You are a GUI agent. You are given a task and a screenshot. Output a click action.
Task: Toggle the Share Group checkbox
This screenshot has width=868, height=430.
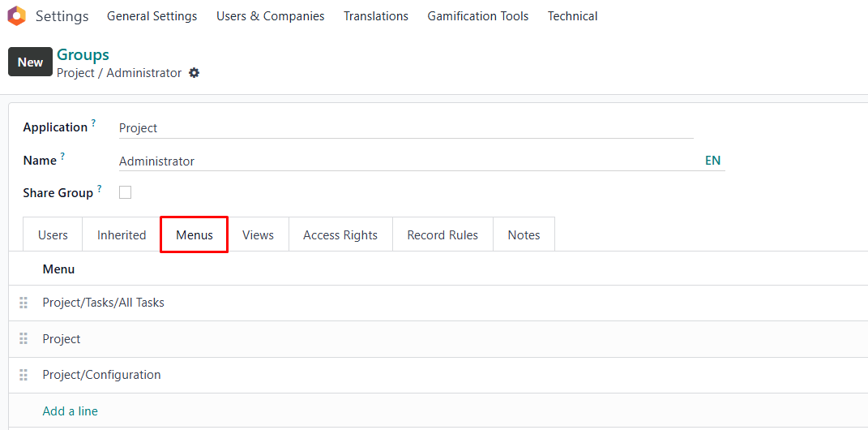pyautogui.click(x=126, y=193)
